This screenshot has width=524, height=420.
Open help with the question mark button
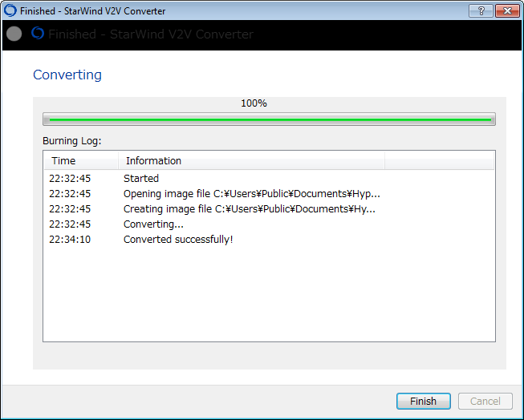pyautogui.click(x=480, y=10)
